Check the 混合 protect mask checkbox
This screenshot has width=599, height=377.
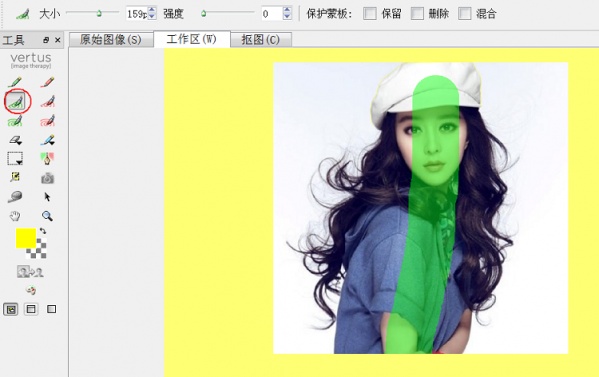coord(465,14)
